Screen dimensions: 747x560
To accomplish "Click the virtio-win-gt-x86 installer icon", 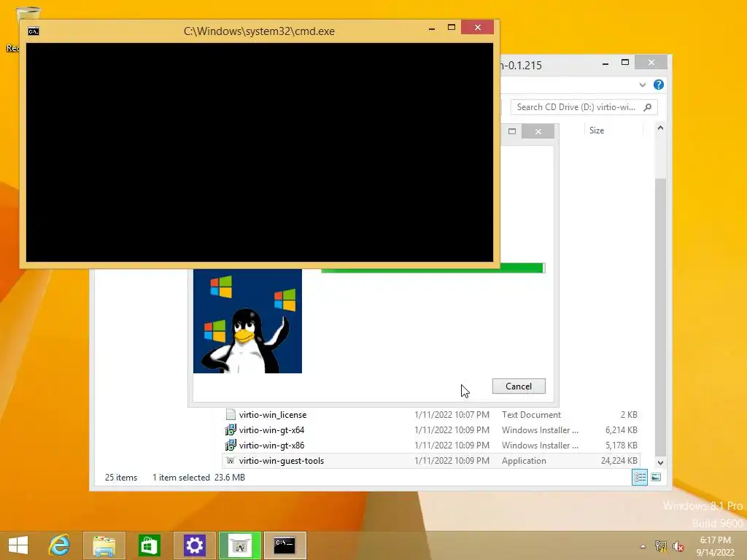I will (x=231, y=446).
